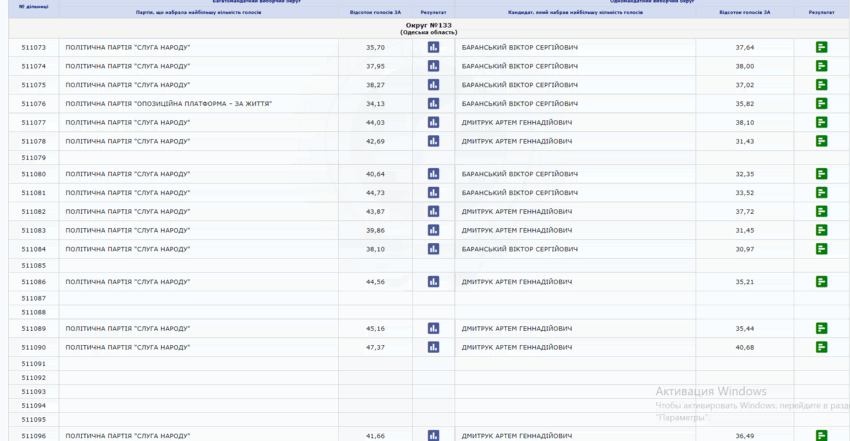
Task: Open party results chart for precinct 511084
Action: click(x=433, y=249)
